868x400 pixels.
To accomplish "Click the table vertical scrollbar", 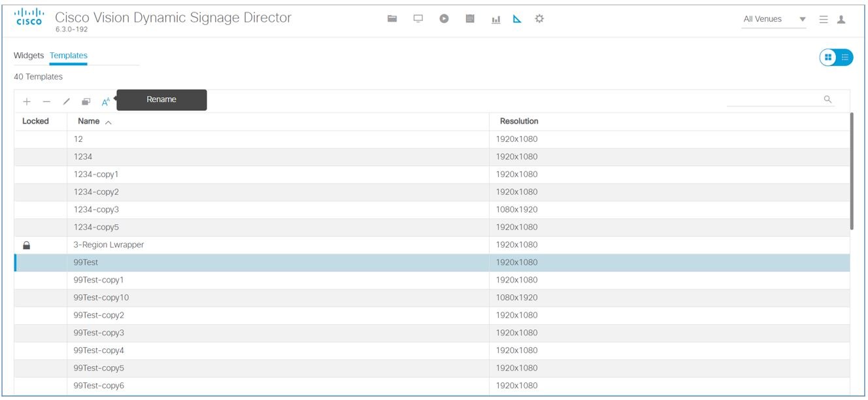I will (852, 171).
